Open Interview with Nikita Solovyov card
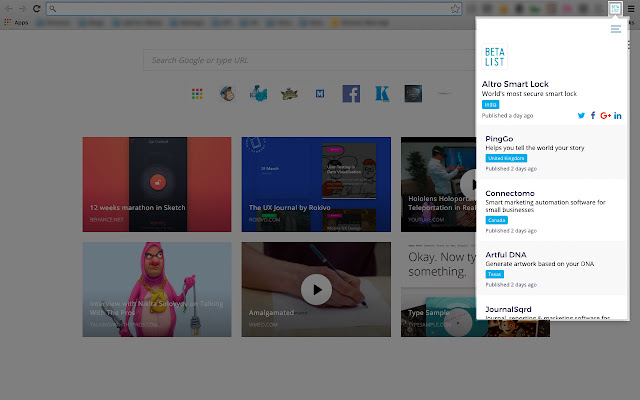Image resolution: width=640 pixels, height=400 pixels. coord(157,289)
